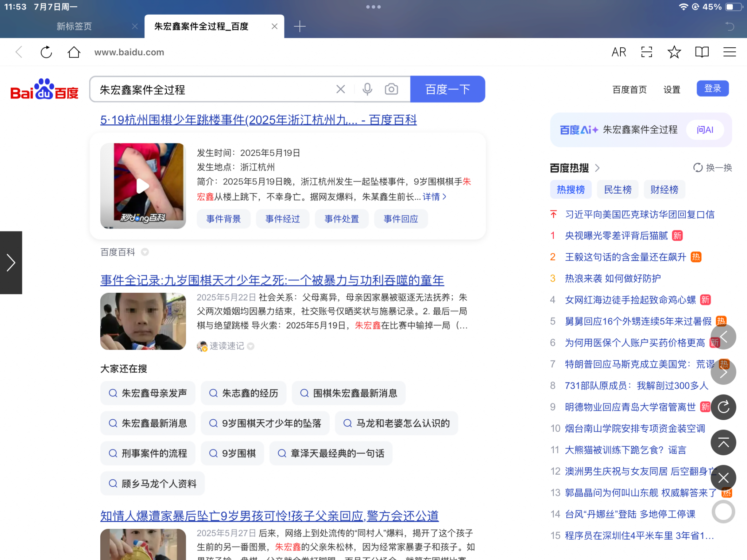Select the 民生榜 tab
The height and width of the screenshot is (560, 747).
(x=618, y=190)
